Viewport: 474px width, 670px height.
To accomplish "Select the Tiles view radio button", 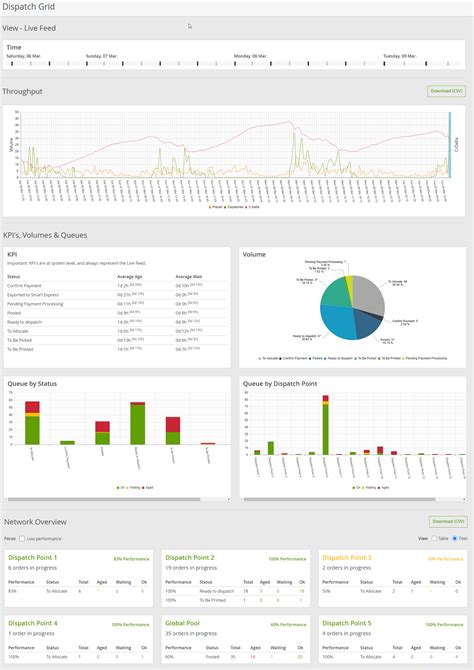I will (455, 538).
